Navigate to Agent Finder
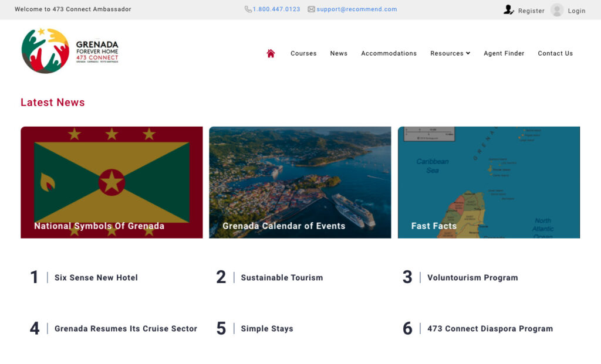The image size is (601, 364). (504, 53)
